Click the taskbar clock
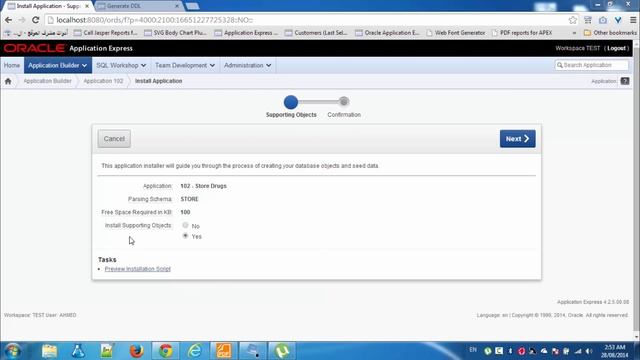 tap(615, 351)
